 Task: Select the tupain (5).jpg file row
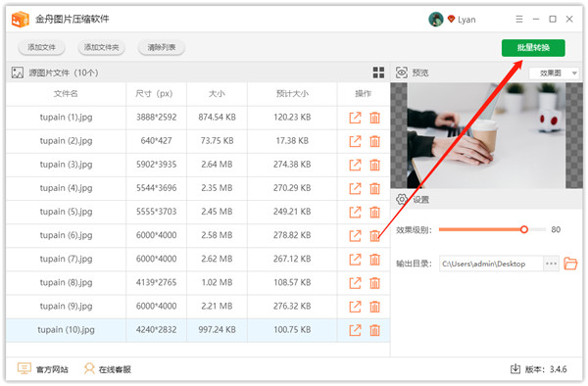point(198,213)
